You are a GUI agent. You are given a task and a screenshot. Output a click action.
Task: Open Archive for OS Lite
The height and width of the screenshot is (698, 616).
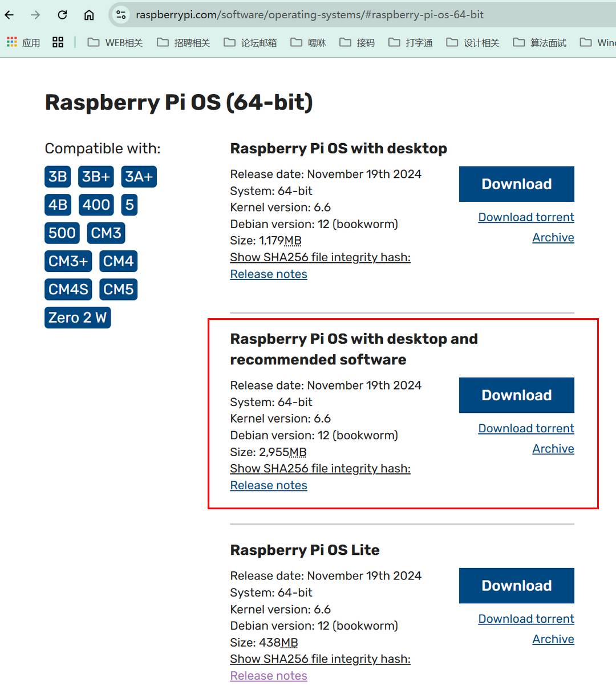pos(553,639)
